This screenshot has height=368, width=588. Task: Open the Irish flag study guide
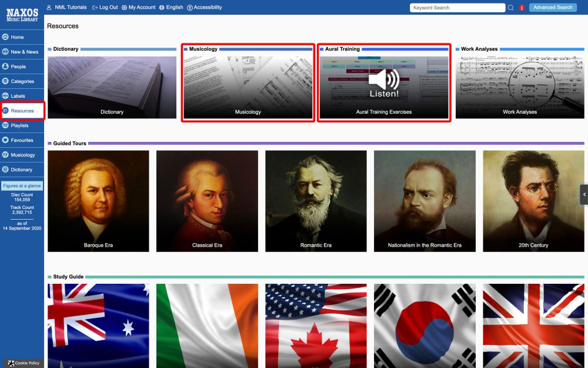point(207,326)
